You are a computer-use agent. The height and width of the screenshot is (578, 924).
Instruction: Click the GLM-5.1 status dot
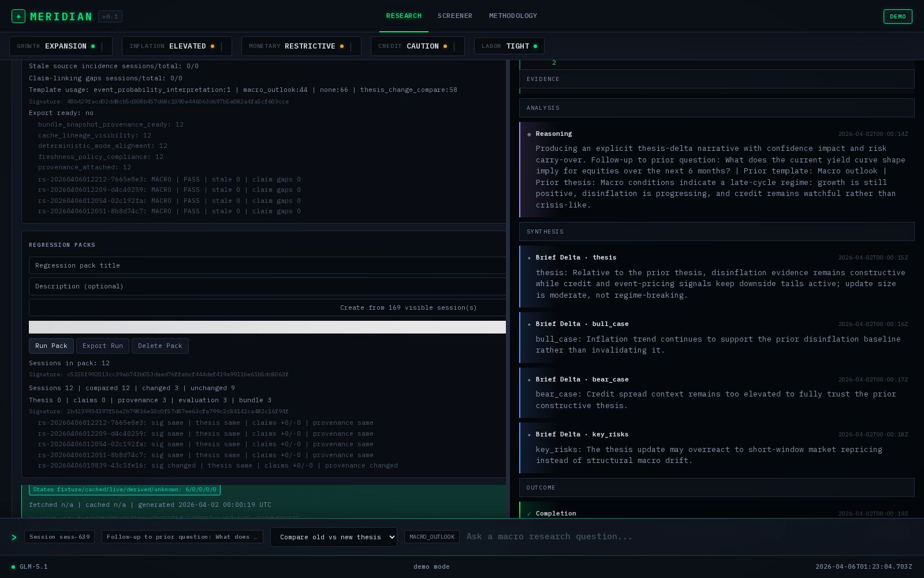click(13, 567)
